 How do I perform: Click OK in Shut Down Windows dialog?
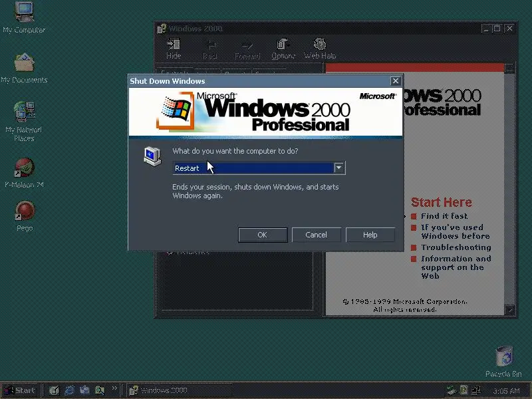(263, 235)
